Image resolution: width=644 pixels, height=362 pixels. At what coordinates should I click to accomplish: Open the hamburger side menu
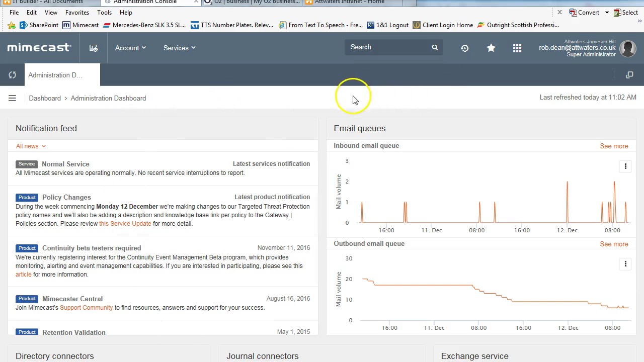click(x=12, y=98)
